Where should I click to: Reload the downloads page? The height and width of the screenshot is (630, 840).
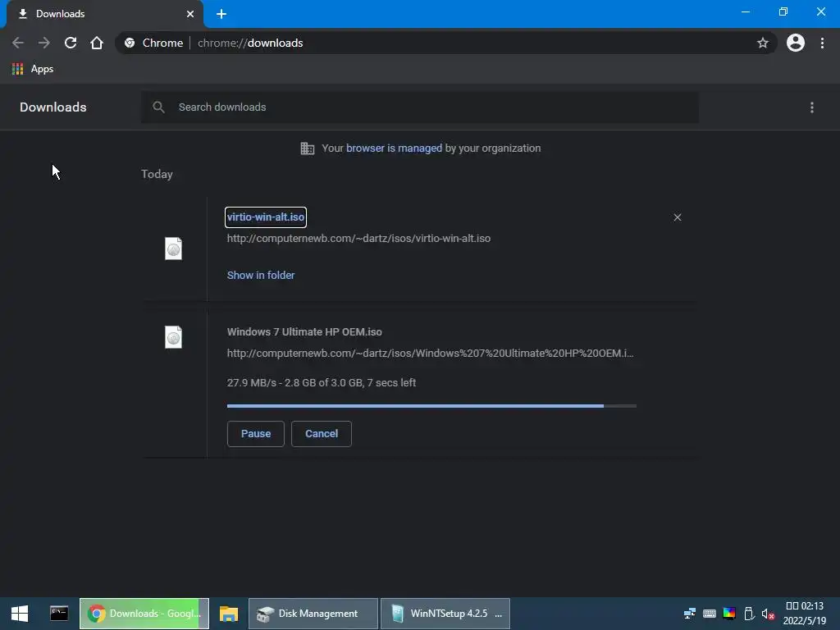click(71, 43)
